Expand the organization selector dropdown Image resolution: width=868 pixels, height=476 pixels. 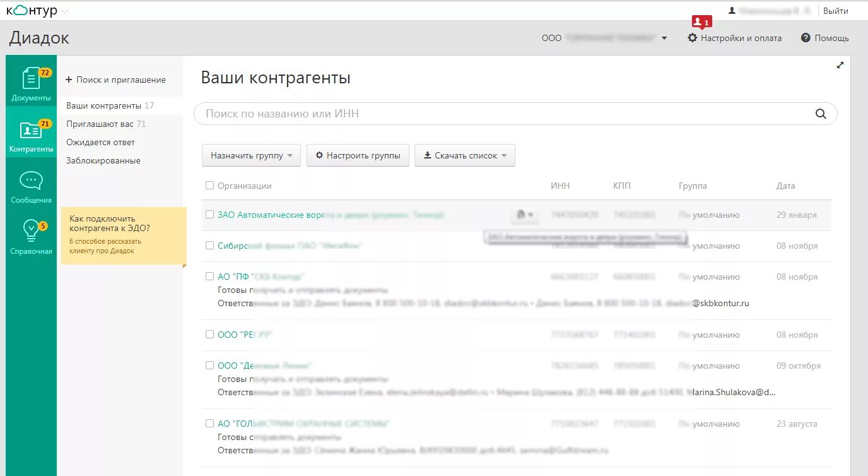click(664, 39)
